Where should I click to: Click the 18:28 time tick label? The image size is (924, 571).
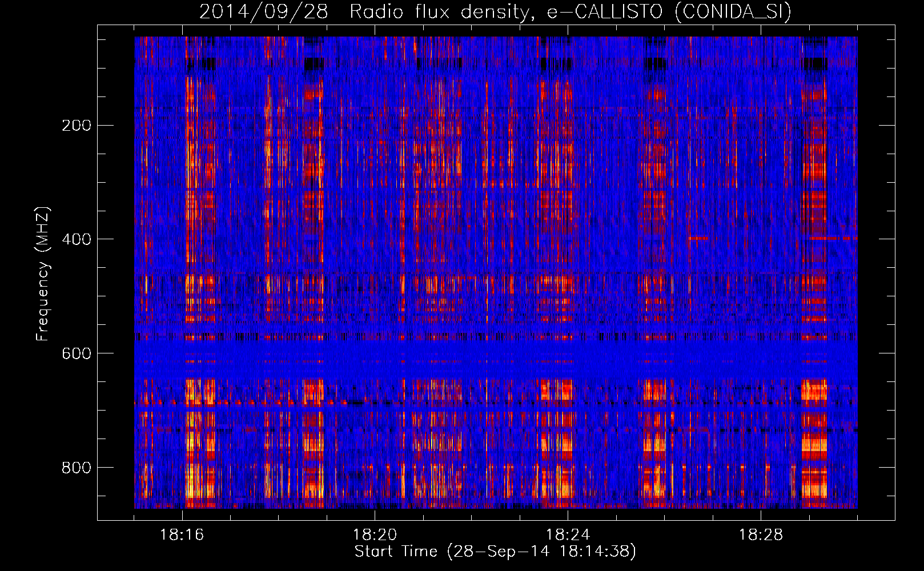coord(761,535)
